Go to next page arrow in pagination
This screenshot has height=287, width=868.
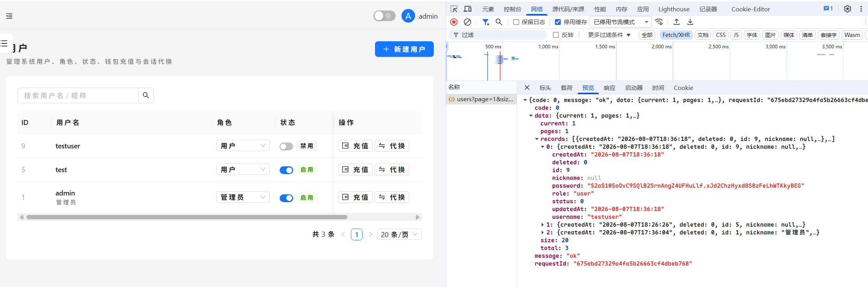(370, 234)
